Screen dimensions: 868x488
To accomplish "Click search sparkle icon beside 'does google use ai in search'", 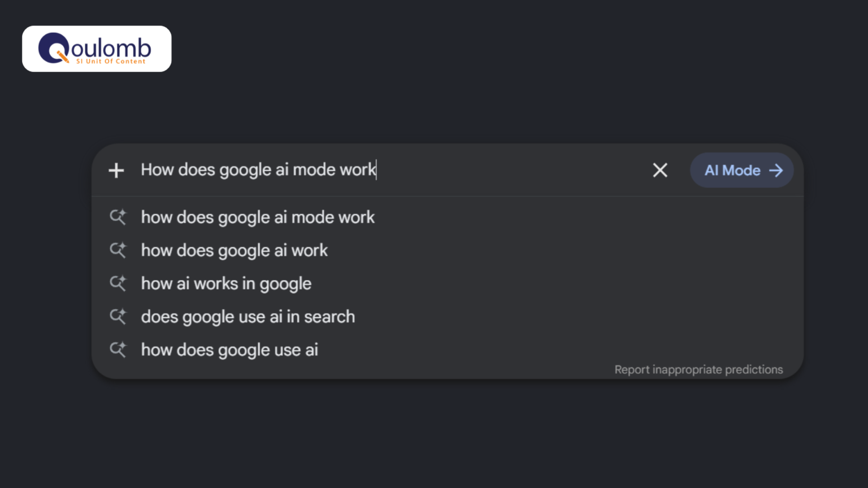I will coord(118,316).
